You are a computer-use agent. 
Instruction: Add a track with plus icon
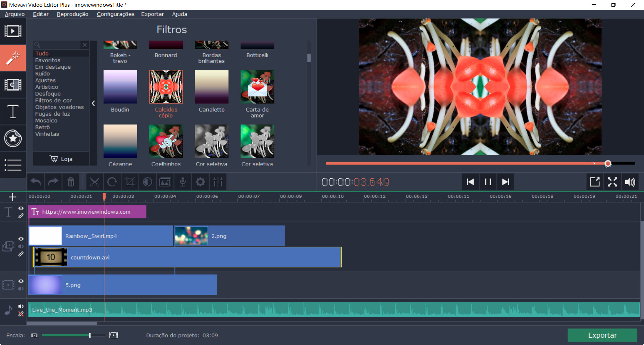pyautogui.click(x=12, y=197)
